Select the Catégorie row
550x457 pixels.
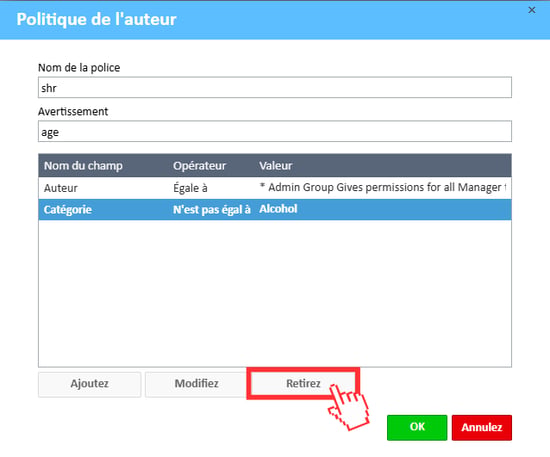[275, 210]
